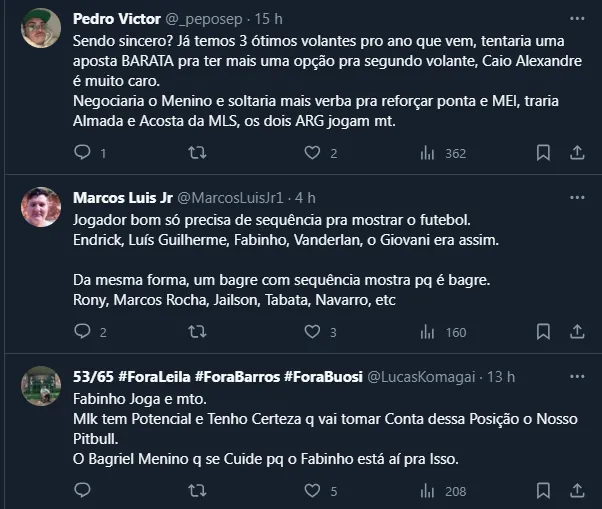
Task: Share Pedro Victor's tweet
Action: (577, 153)
